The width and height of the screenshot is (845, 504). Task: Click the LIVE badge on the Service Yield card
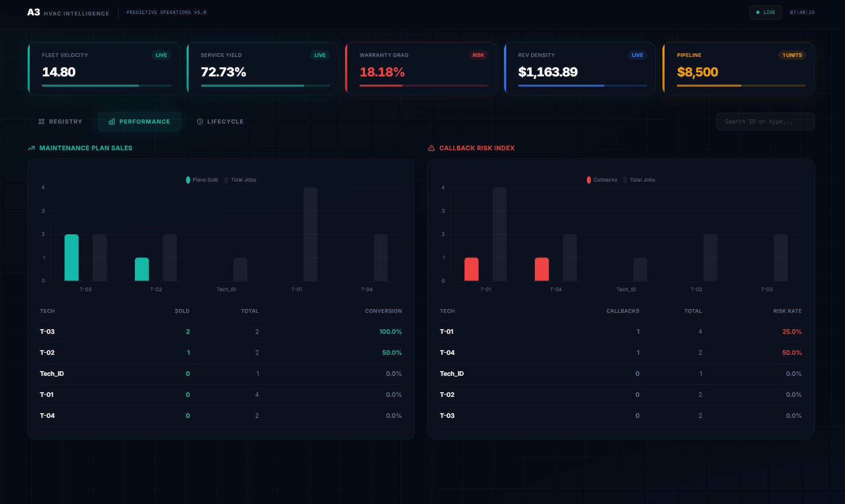coord(319,55)
